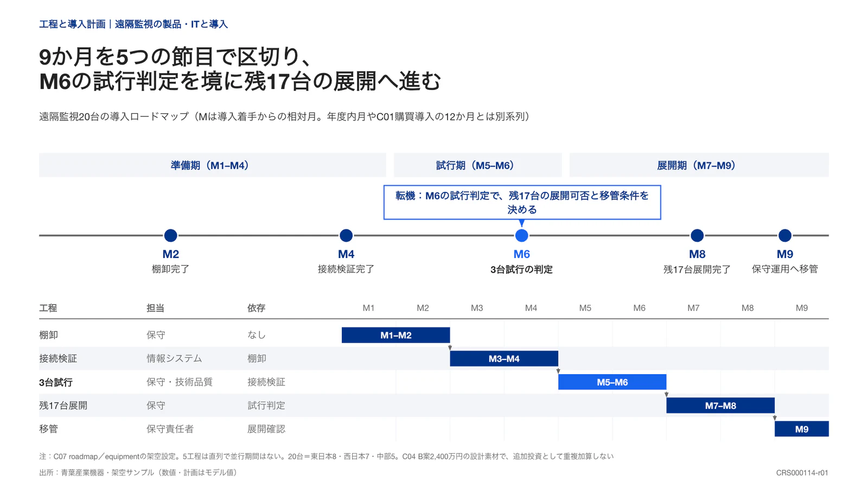Click the 接続検証 row label in 工程 column
This screenshot has height=488, width=868.
click(58, 358)
